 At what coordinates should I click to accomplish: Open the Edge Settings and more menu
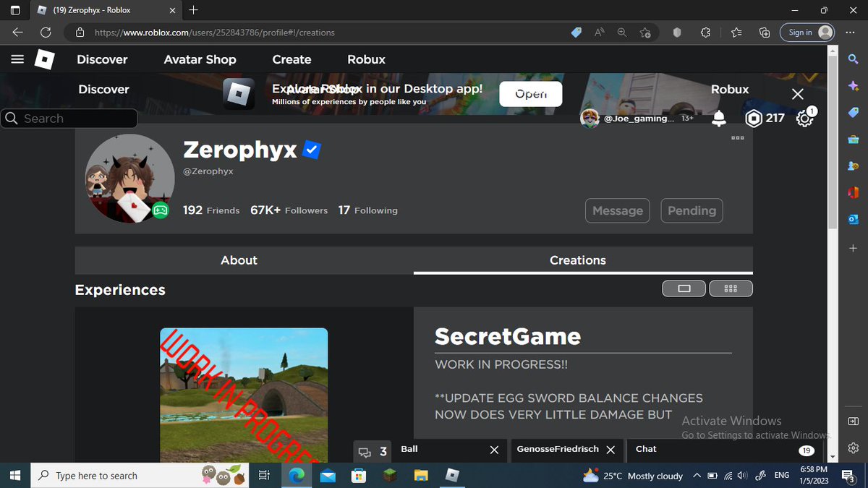click(x=851, y=33)
